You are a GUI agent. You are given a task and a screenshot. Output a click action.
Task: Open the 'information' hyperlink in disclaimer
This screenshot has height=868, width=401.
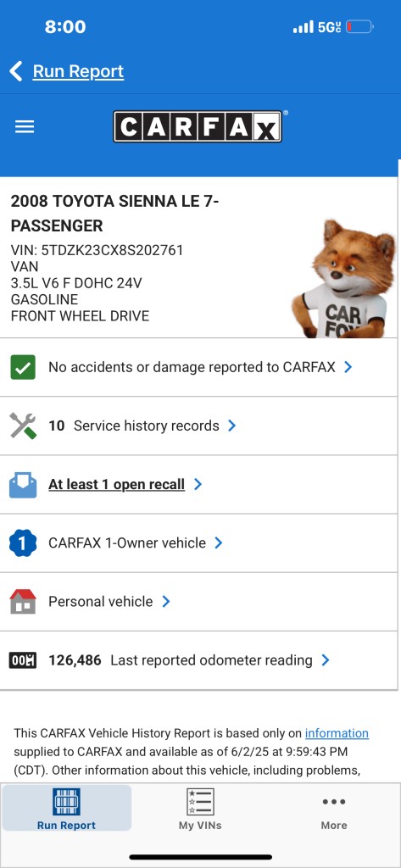337,733
